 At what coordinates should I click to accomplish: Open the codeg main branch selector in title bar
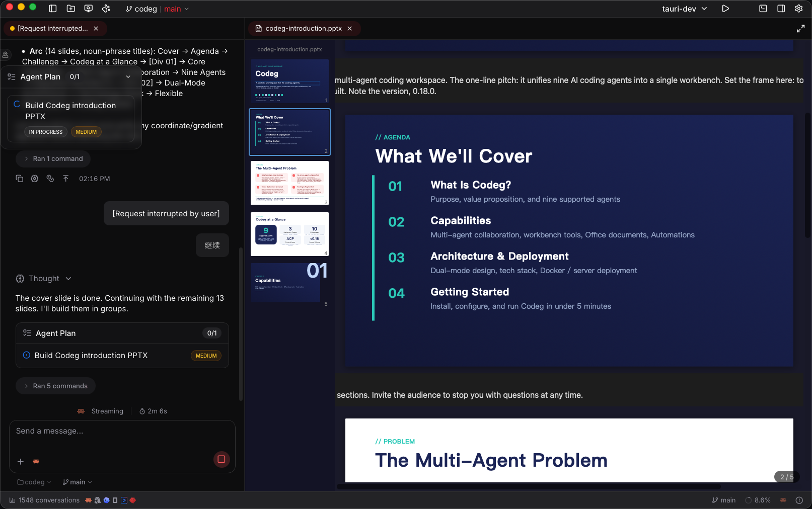(x=157, y=9)
